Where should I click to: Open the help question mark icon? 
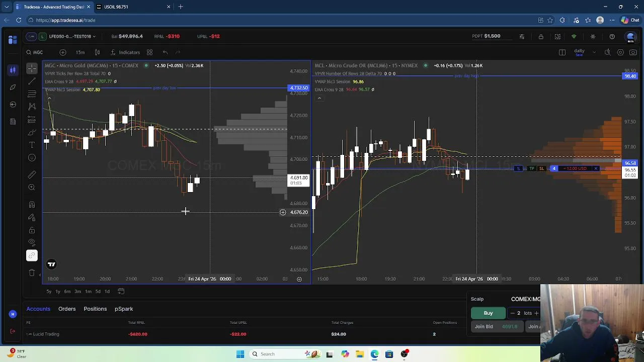click(612, 36)
